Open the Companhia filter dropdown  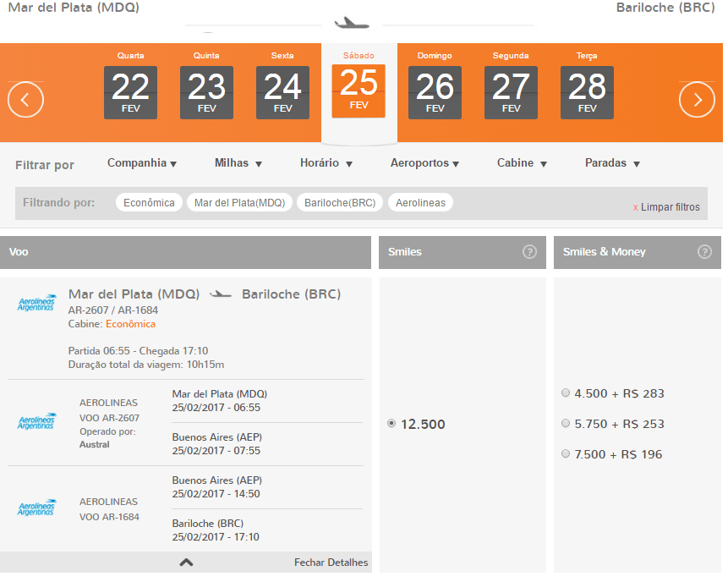[x=142, y=163]
